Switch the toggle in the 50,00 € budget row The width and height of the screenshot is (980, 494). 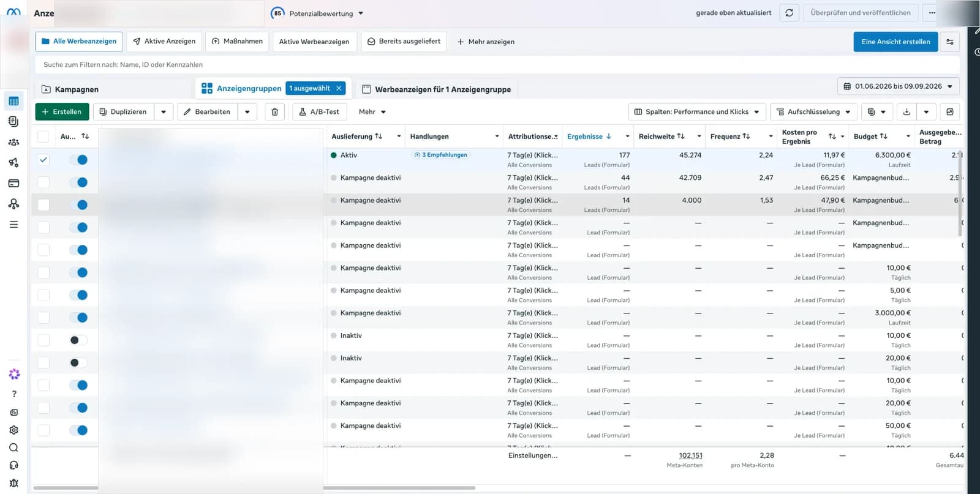(78, 430)
